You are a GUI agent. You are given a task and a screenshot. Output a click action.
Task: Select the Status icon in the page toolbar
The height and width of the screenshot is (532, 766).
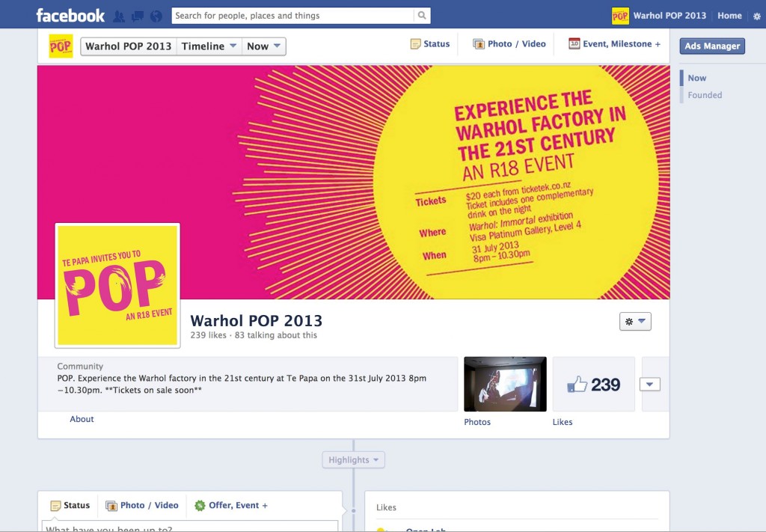coord(414,43)
